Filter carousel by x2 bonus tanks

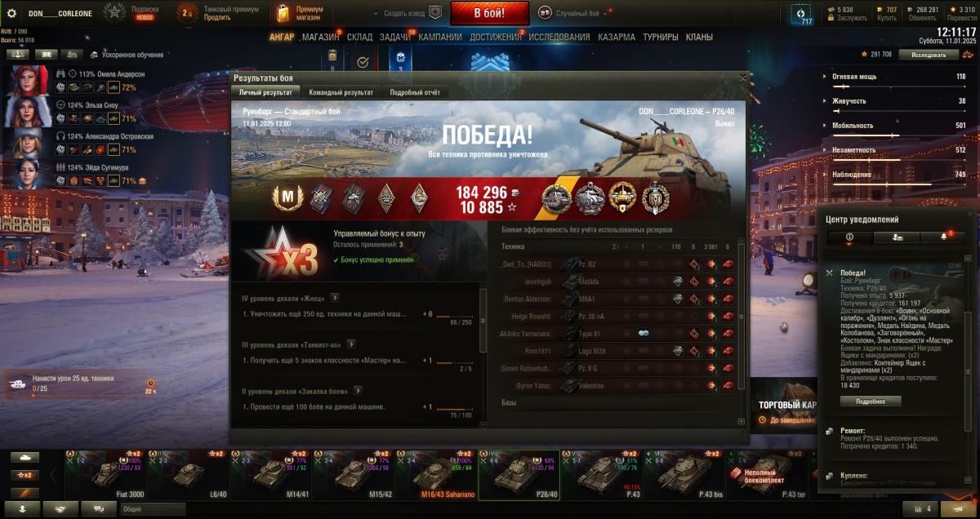(24, 475)
